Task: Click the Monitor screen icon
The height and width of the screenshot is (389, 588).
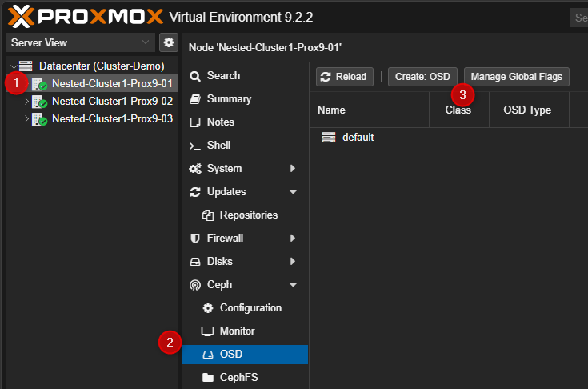Action: 207,331
